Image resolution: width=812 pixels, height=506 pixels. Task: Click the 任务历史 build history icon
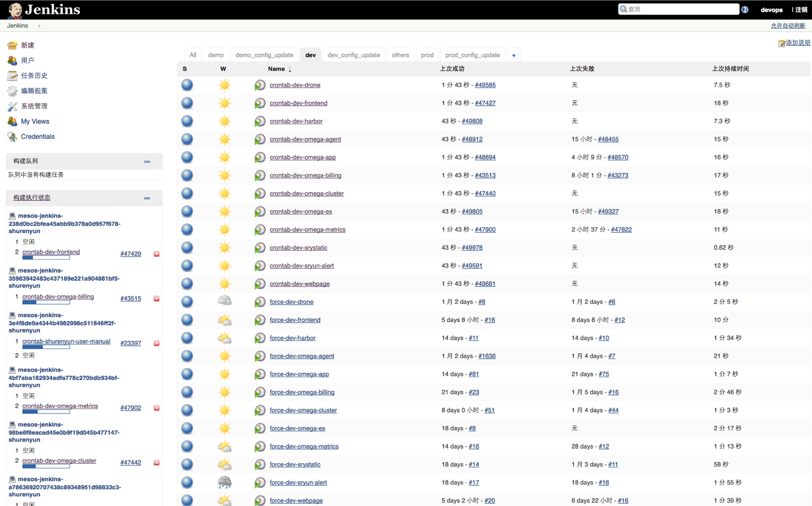tap(12, 76)
